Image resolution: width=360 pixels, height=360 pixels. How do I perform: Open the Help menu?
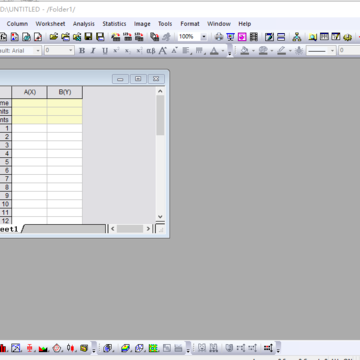pos(245,24)
